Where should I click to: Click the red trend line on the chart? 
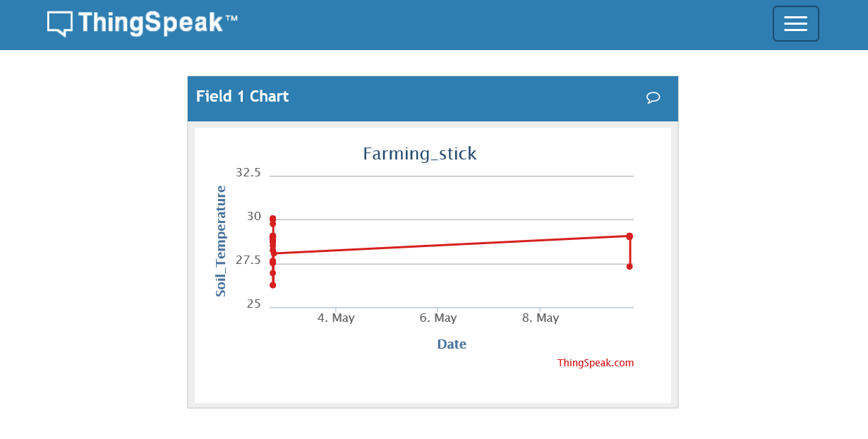tap(452, 244)
